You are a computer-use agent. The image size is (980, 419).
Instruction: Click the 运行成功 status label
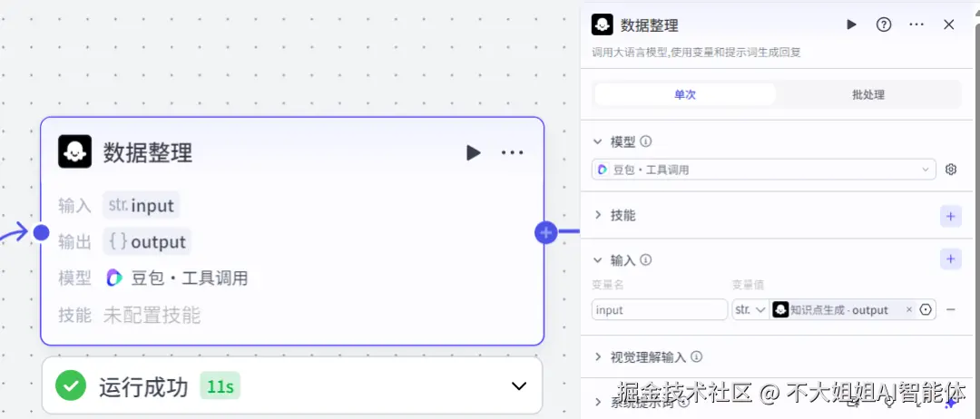tap(143, 387)
